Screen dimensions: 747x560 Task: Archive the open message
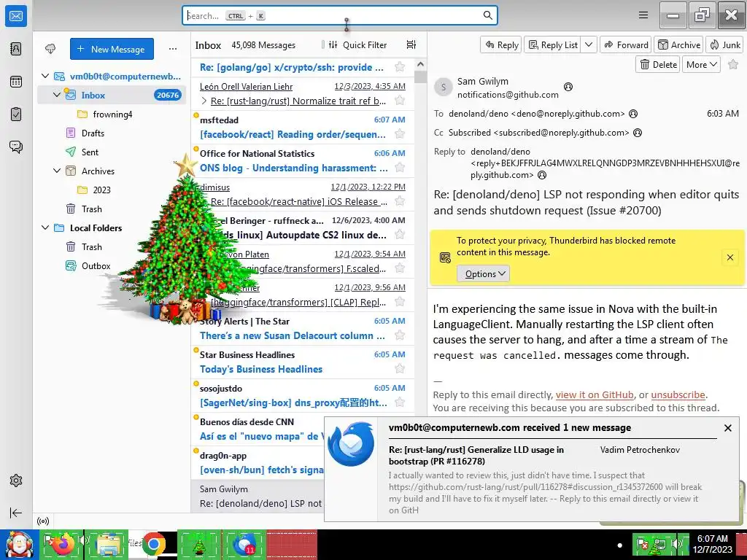click(x=679, y=44)
